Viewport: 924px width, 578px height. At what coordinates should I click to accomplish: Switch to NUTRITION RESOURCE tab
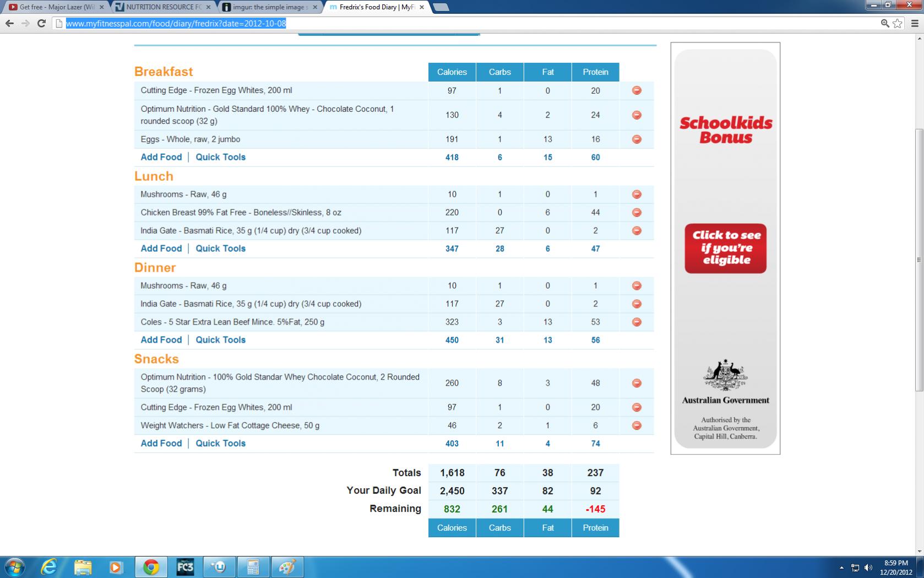[163, 7]
